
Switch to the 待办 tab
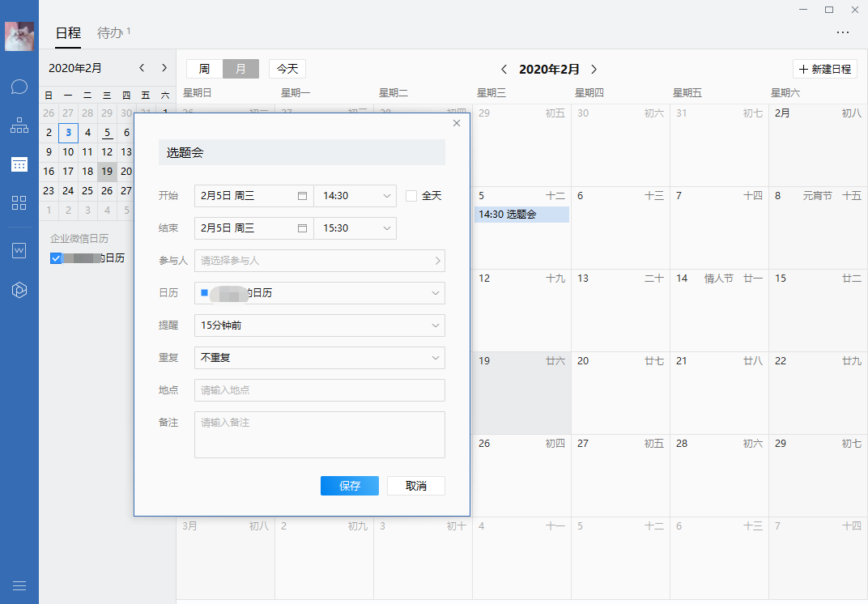110,33
